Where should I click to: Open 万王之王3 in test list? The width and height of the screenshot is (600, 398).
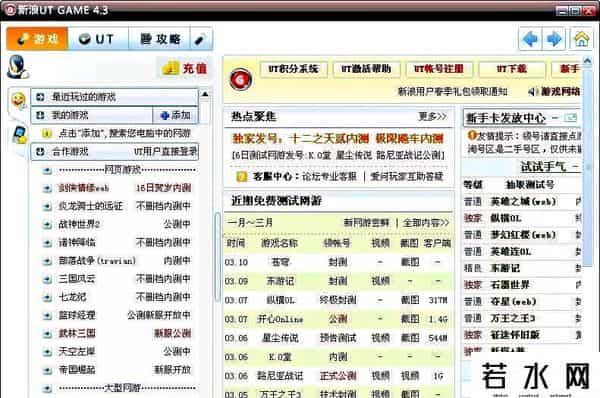pos(512,318)
